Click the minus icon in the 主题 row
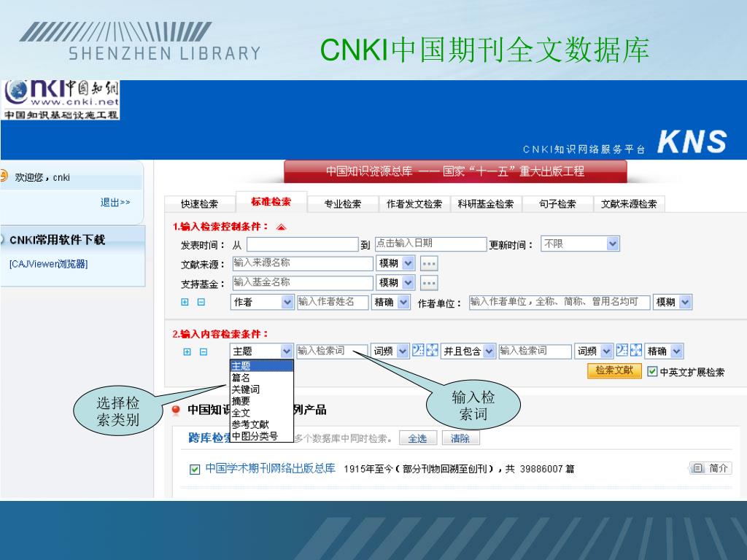 tap(204, 352)
